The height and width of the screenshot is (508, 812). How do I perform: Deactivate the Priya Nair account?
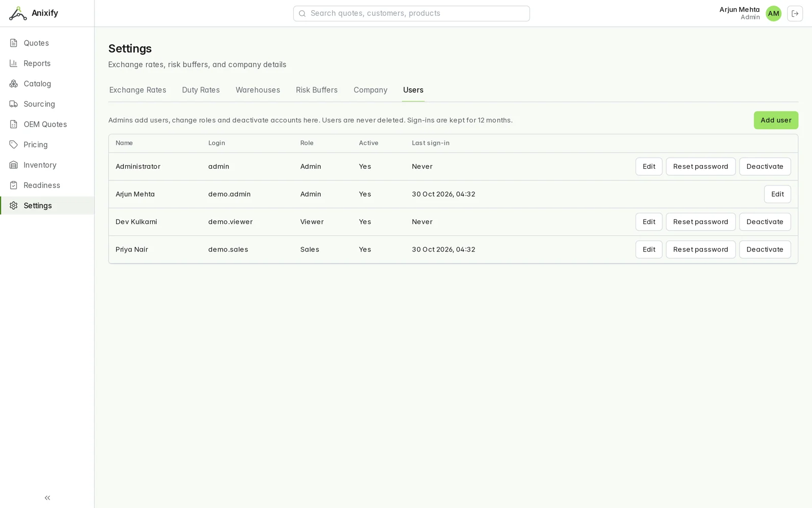[765, 249]
